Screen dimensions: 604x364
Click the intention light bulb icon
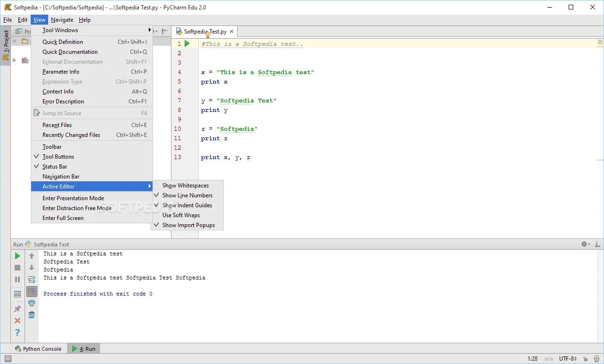pyautogui.click(x=207, y=34)
